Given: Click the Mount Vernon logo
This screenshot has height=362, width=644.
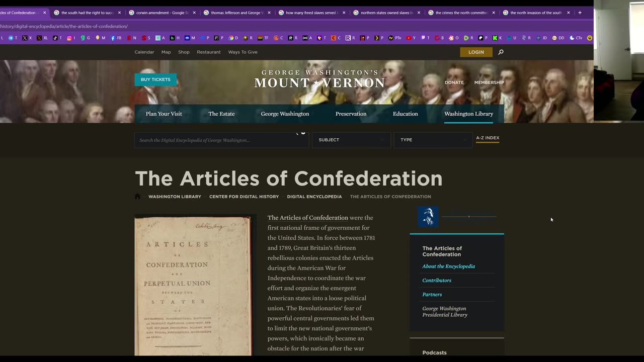Looking at the screenshot, I should click(x=319, y=79).
